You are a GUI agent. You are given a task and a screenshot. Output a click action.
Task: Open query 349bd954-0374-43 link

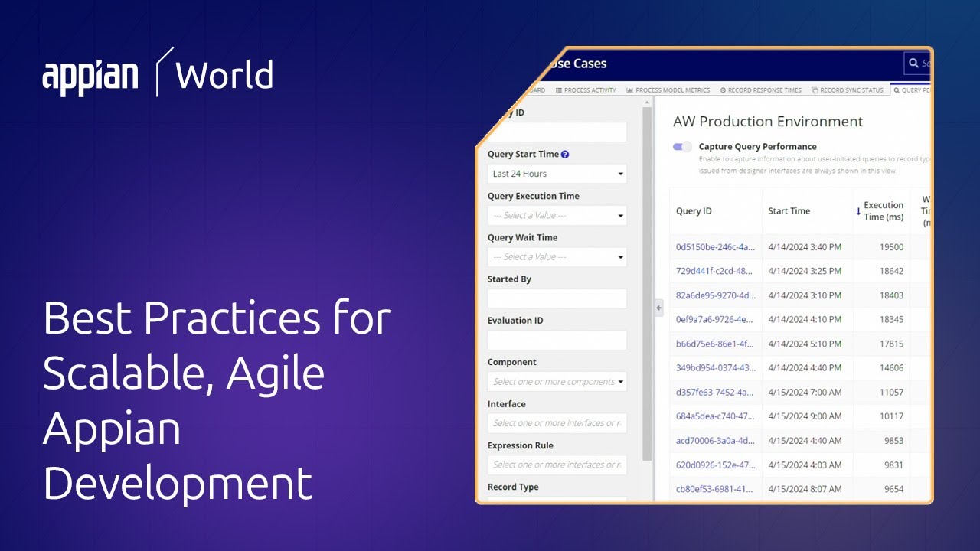(715, 368)
